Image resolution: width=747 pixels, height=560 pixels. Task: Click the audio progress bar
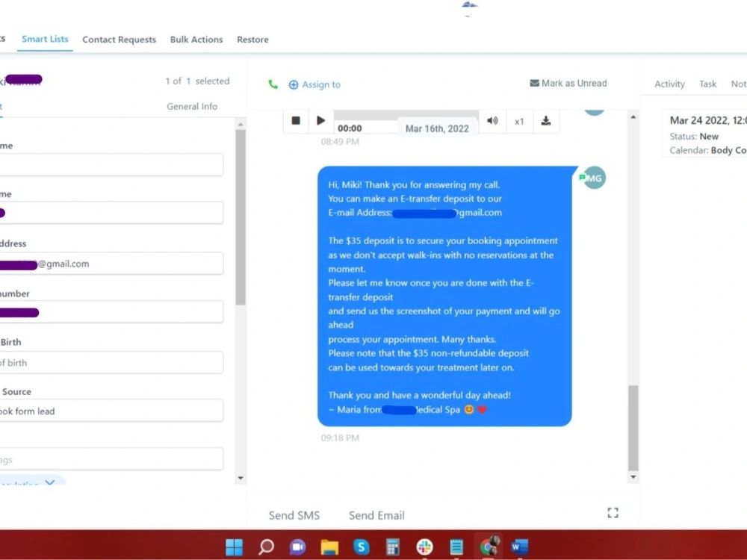click(406, 115)
